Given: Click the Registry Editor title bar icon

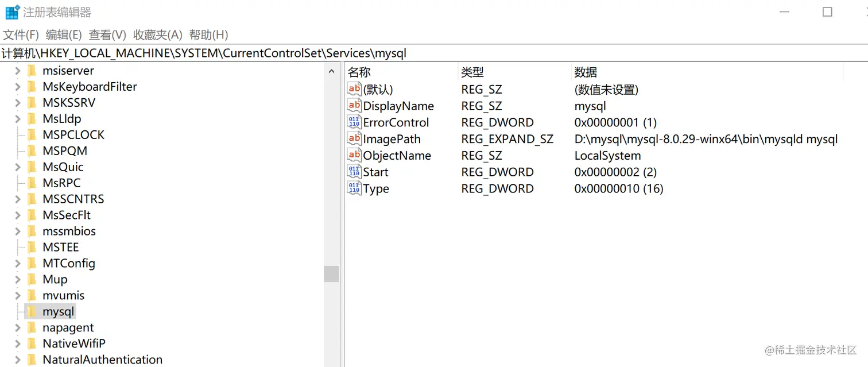Looking at the screenshot, I should 12,12.
